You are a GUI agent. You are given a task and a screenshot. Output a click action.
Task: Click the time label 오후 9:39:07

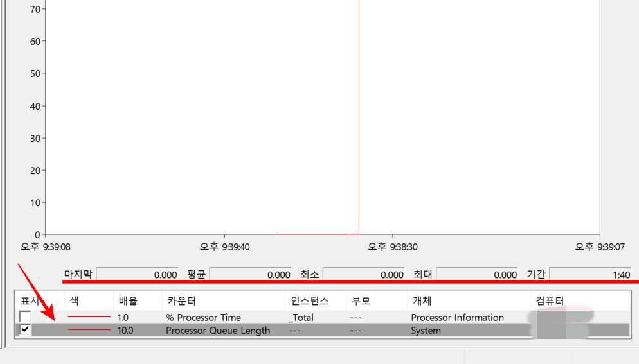[x=600, y=247]
